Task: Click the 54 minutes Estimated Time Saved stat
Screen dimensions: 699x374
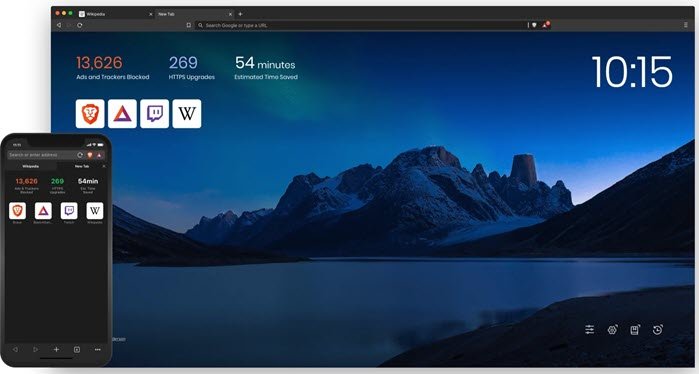Action: coord(266,68)
